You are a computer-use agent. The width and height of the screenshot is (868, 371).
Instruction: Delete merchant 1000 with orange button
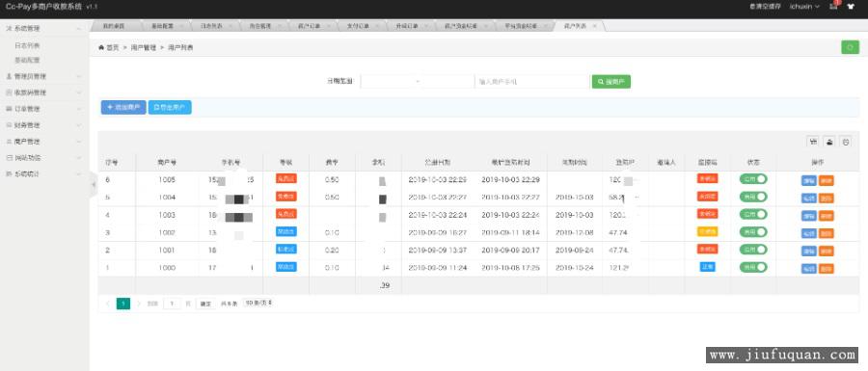(x=826, y=269)
